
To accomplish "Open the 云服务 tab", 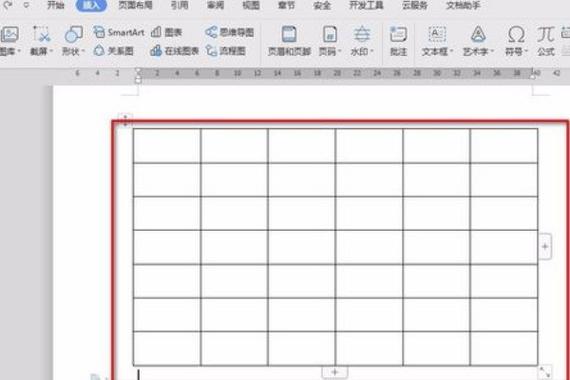I will [415, 5].
